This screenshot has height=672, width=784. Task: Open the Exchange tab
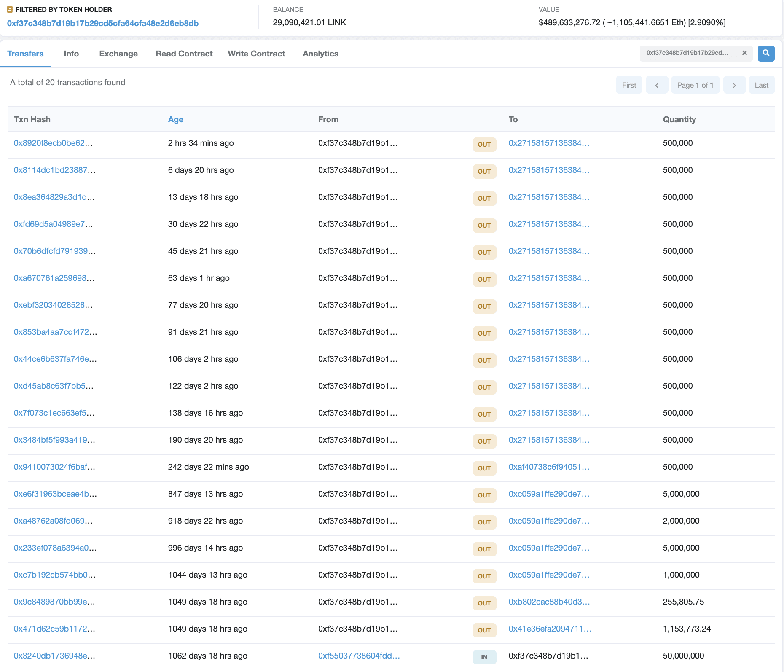point(118,54)
